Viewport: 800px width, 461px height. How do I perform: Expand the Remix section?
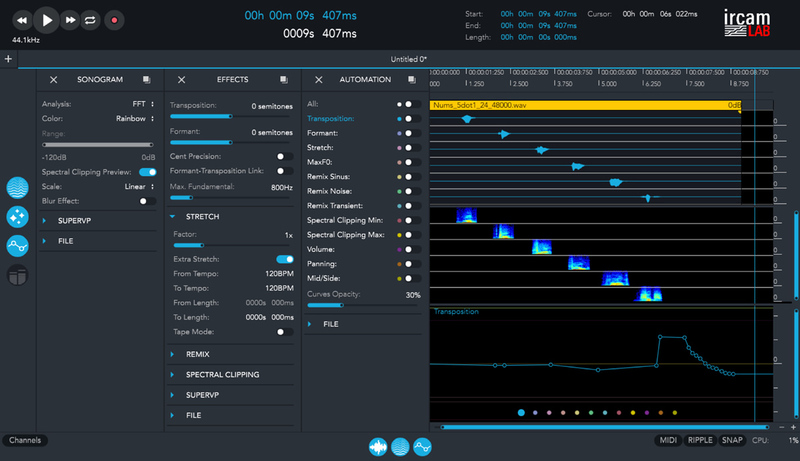tap(197, 354)
